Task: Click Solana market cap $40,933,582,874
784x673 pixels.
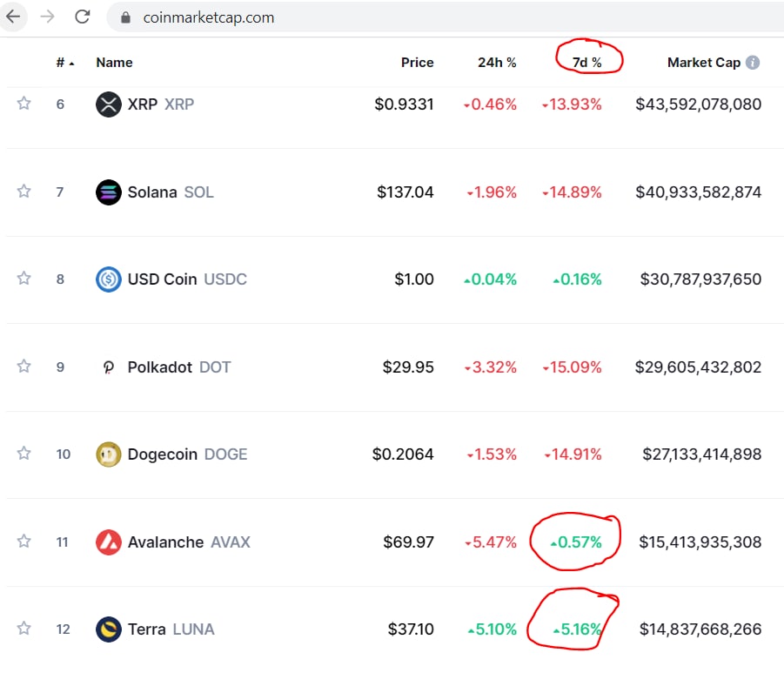Action: [x=699, y=192]
